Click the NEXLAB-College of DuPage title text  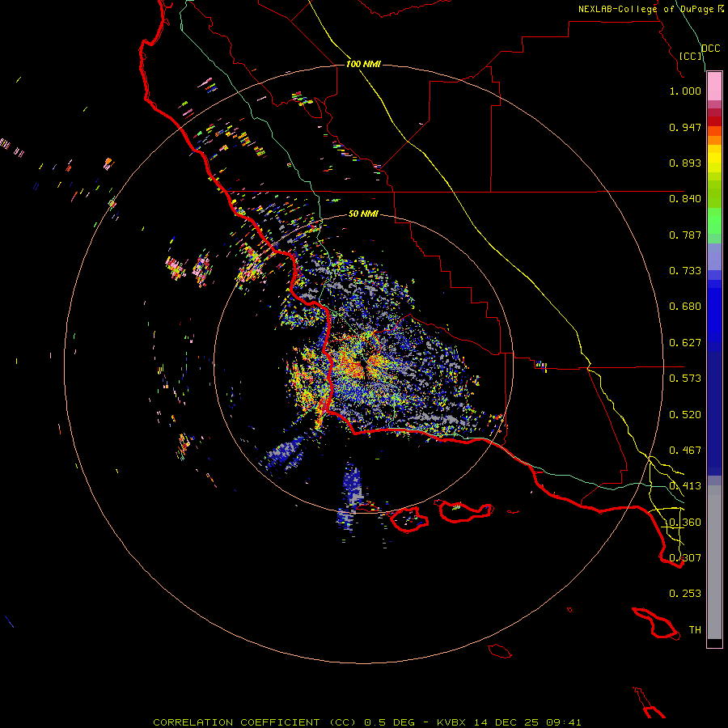tap(645, 9)
